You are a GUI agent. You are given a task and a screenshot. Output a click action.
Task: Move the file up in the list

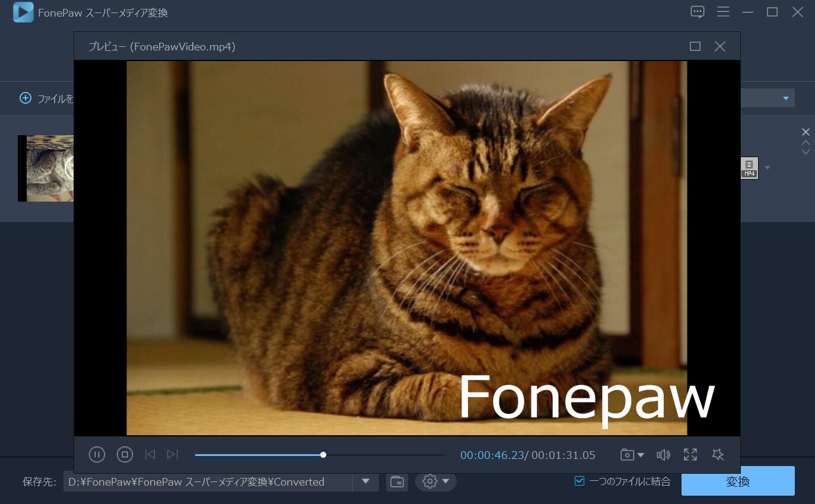pos(806,142)
